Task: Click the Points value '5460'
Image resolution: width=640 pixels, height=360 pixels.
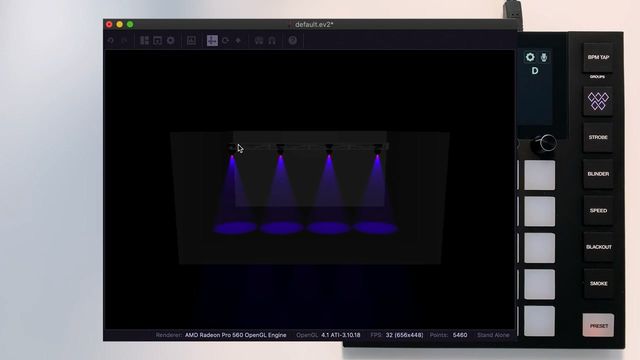Action: [x=460, y=335]
